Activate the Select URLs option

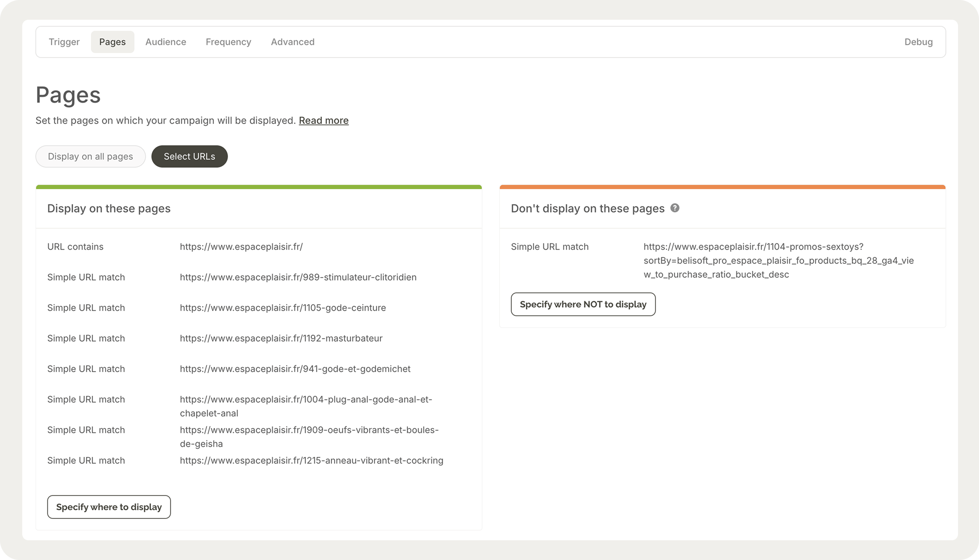(189, 156)
